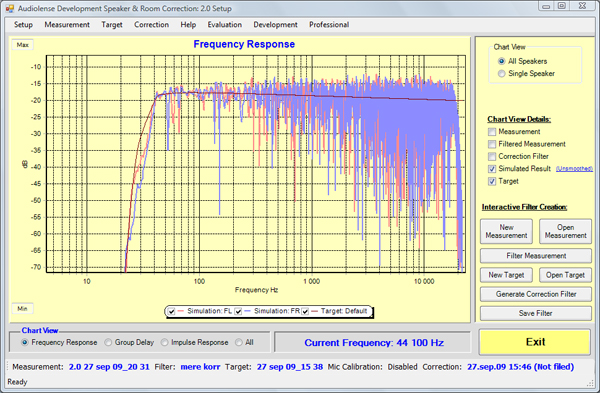Click the Min chart scale button
The image size is (600, 393).
pos(23,308)
